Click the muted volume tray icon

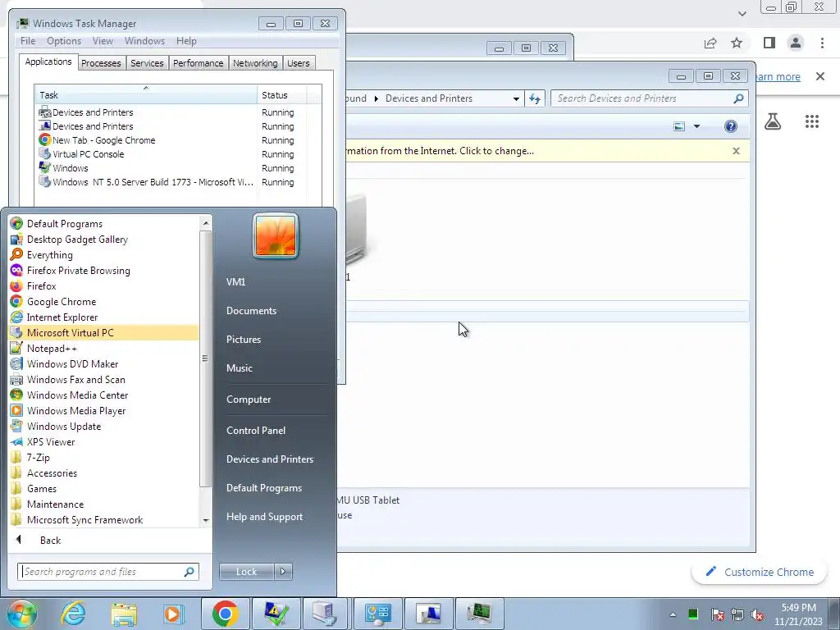coord(757,614)
